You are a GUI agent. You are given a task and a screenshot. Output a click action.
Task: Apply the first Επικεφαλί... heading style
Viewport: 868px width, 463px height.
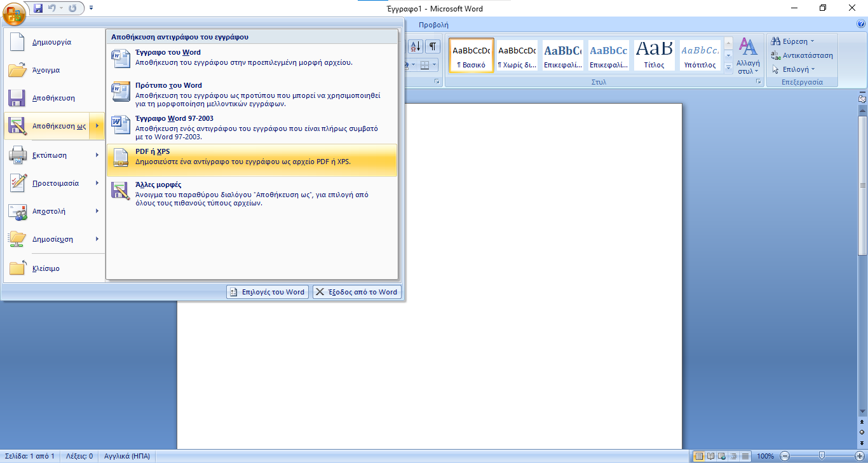[x=562, y=55]
